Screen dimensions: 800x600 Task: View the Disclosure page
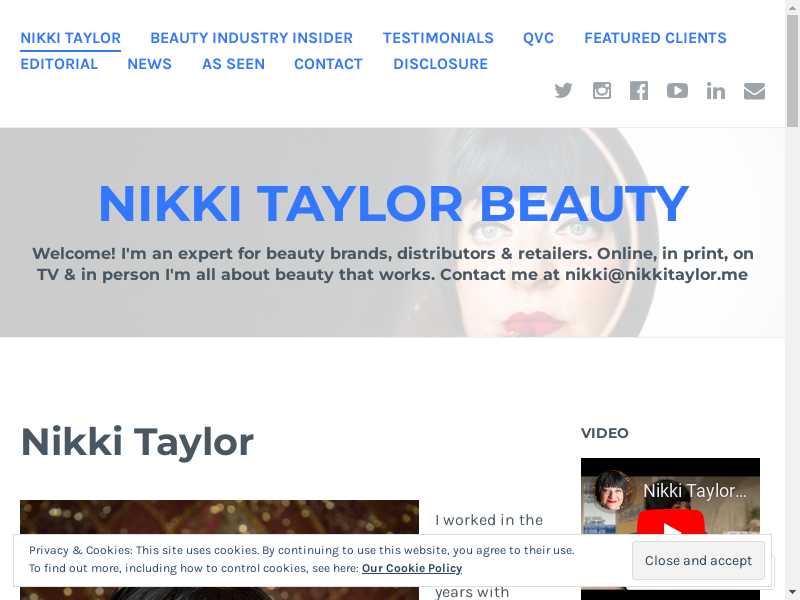click(x=440, y=64)
